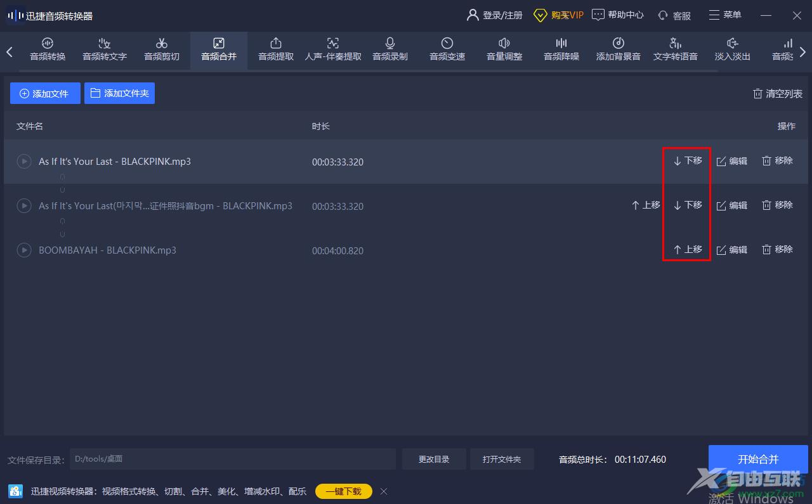The width and height of the screenshot is (812, 504).
Task: Click the 迅捷视频转换器 promo icon
Action: pyautogui.click(x=16, y=491)
